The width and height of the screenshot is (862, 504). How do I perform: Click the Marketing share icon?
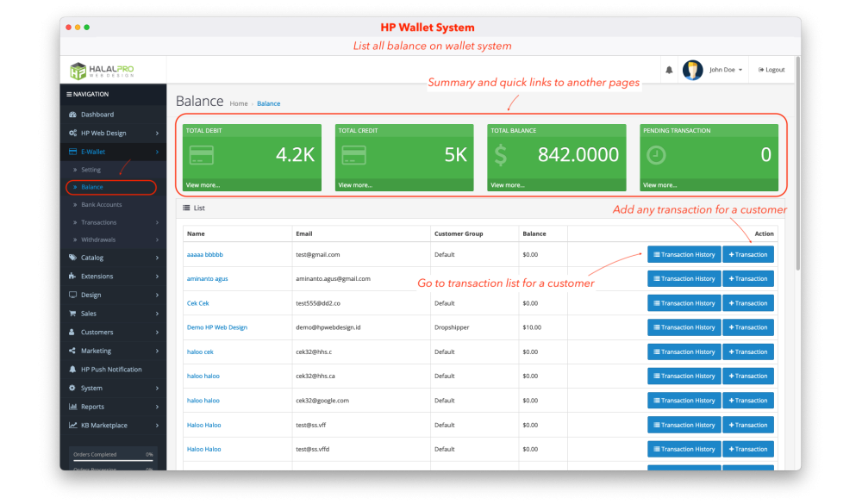coord(72,351)
